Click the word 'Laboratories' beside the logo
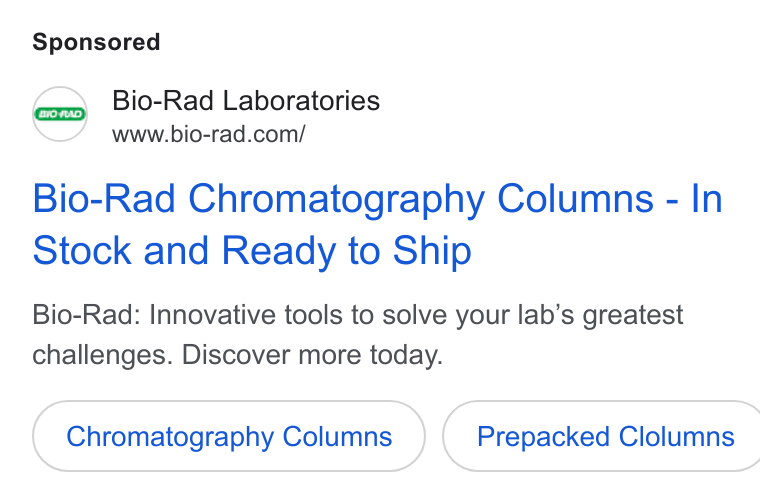Screen dimensions: 760x504 coord(301,101)
